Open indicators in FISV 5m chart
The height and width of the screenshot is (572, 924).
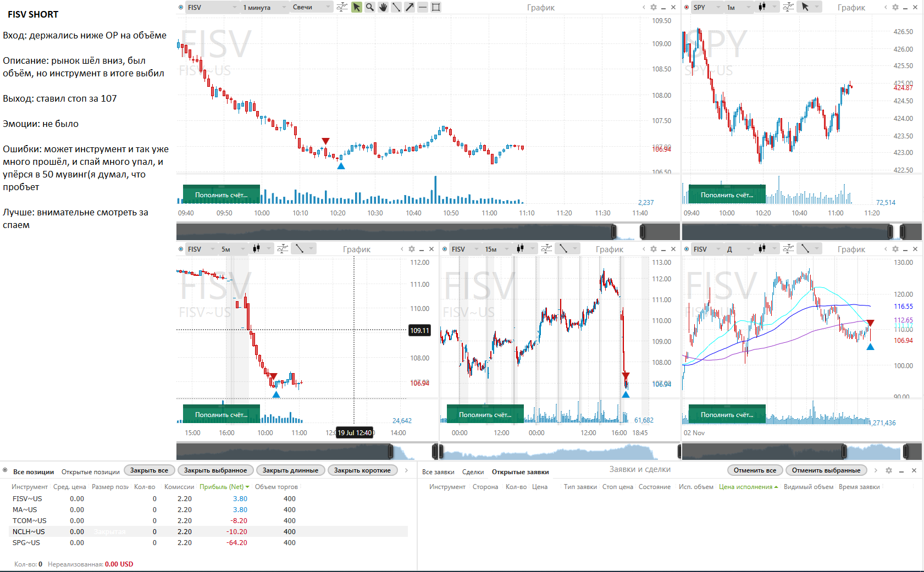pyautogui.click(x=283, y=249)
